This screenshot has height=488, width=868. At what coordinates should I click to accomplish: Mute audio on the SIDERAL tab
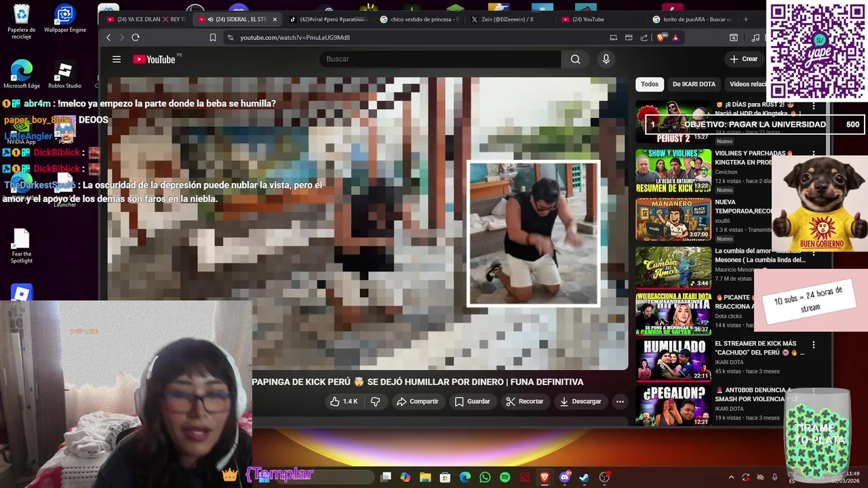coord(210,20)
